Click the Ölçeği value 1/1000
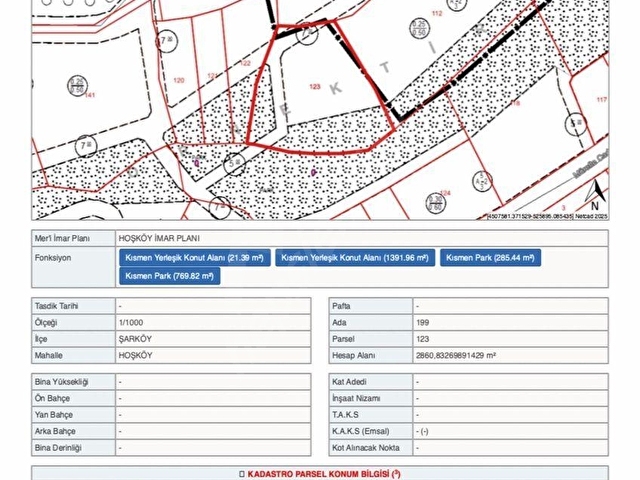The width and height of the screenshot is (640, 480). click(131, 323)
